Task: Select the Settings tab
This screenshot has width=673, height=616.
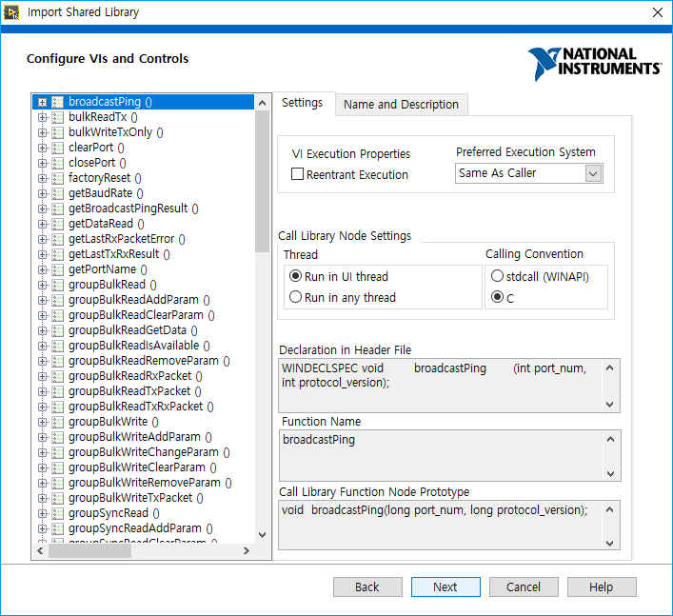Action: point(302,103)
